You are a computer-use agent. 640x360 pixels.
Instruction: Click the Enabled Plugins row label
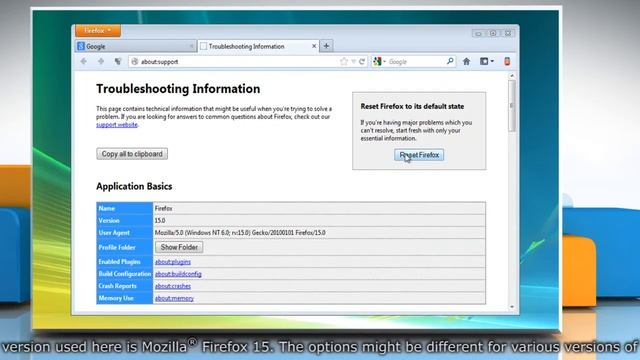(119, 262)
